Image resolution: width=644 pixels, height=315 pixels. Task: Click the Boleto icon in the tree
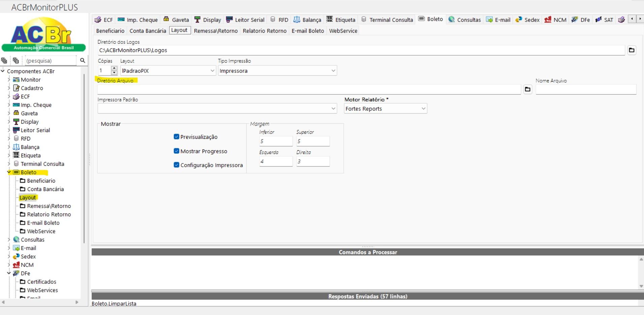(x=16, y=172)
